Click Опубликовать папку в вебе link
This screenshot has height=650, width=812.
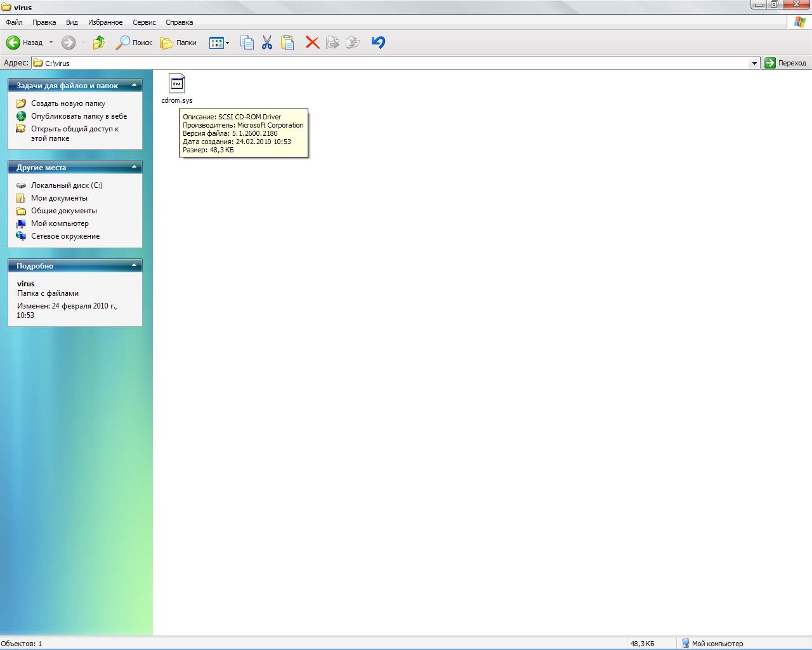tap(79, 116)
